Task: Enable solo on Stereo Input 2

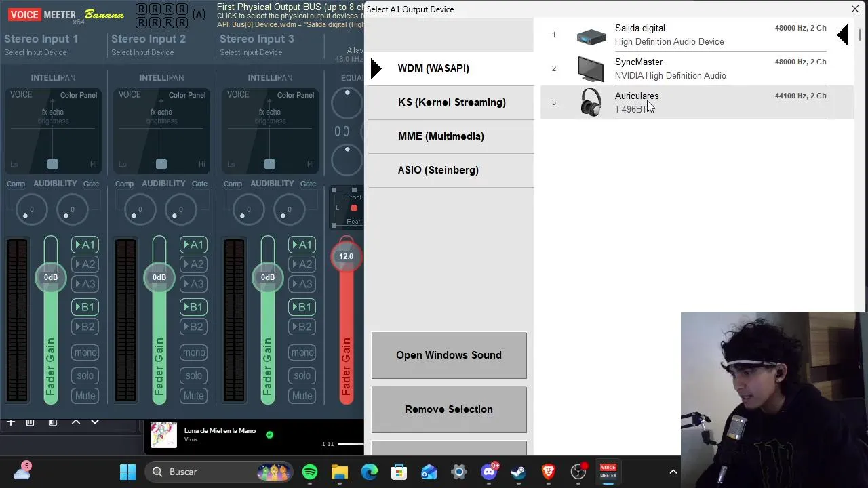Action: tap(193, 375)
